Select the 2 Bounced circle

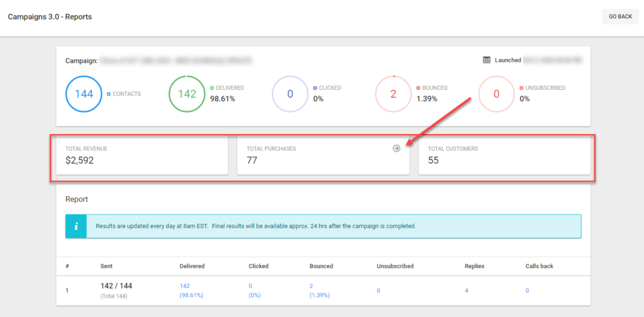(x=393, y=94)
